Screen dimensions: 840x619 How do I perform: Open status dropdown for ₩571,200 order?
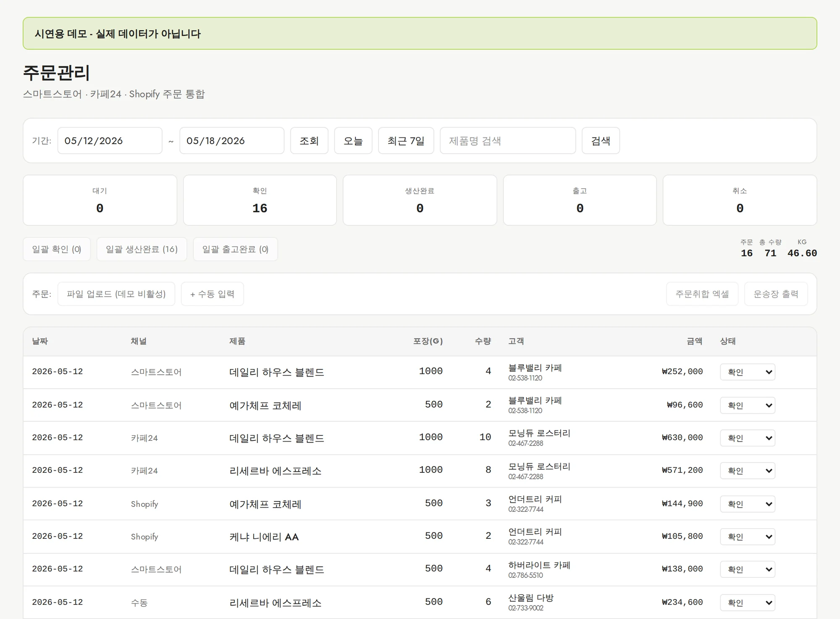(748, 471)
